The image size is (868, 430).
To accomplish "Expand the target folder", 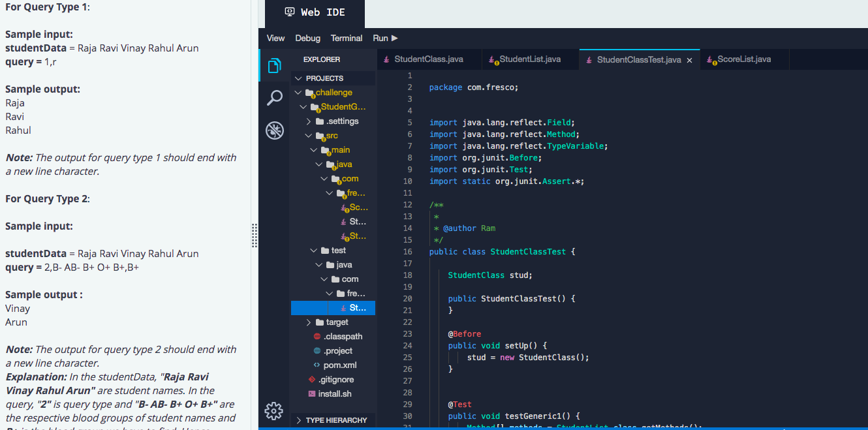I will (x=309, y=322).
